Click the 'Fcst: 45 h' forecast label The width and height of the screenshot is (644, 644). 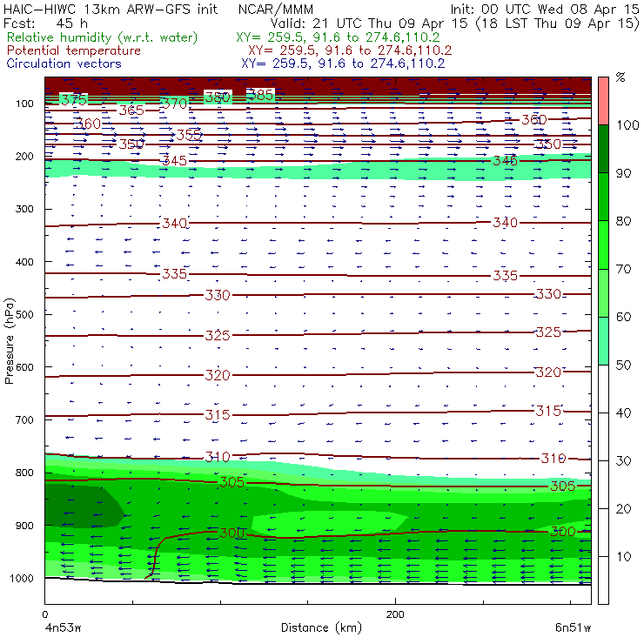(45, 23)
